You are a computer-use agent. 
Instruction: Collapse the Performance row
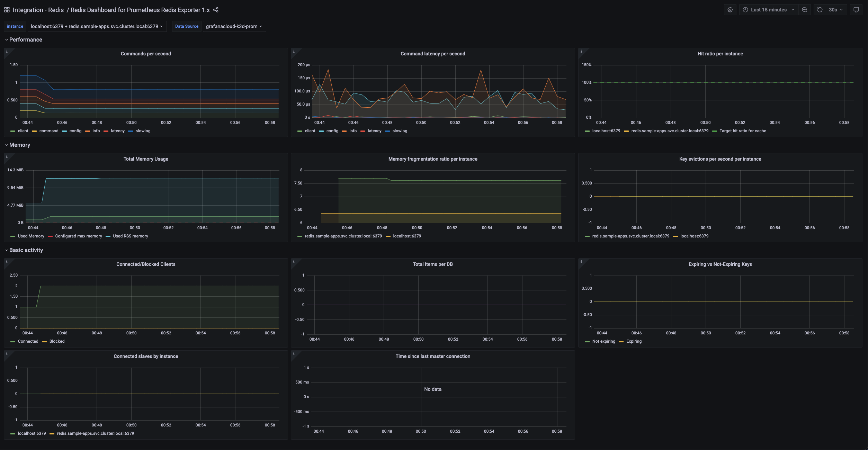point(25,39)
